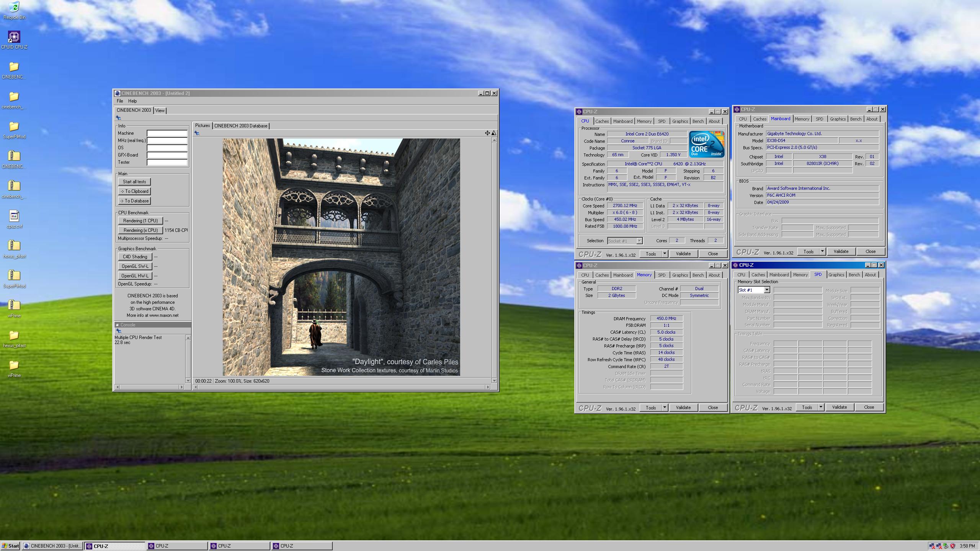Click the Start all tests button

pos(134,182)
